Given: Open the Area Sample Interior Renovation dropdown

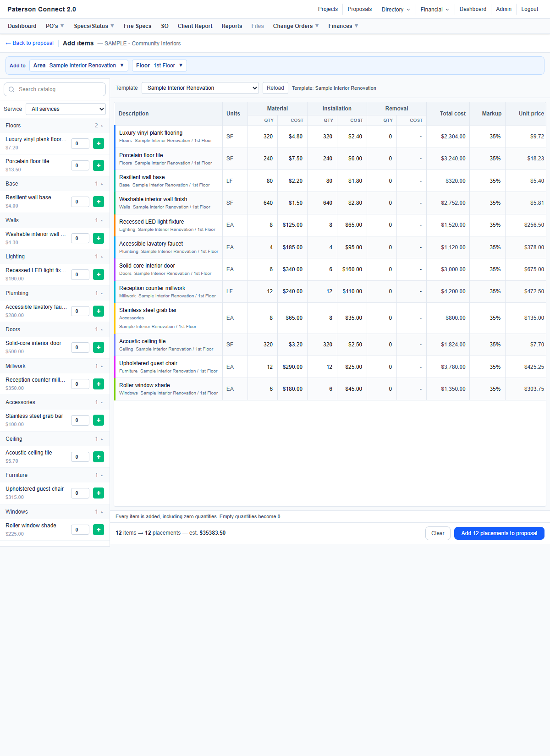Looking at the screenshot, I should point(79,66).
